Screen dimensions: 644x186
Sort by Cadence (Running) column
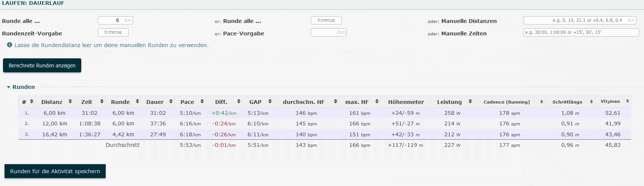541,102
